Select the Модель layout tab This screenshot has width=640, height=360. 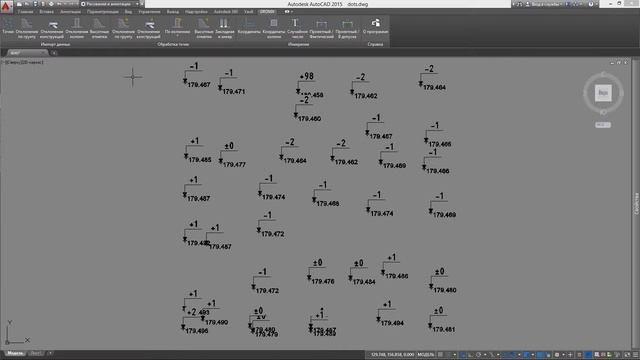[x=15, y=353]
